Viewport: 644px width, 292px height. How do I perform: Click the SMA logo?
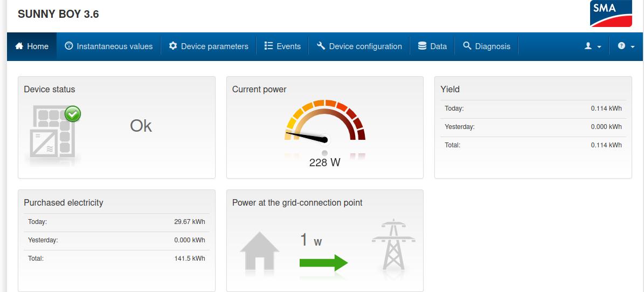[x=611, y=13]
